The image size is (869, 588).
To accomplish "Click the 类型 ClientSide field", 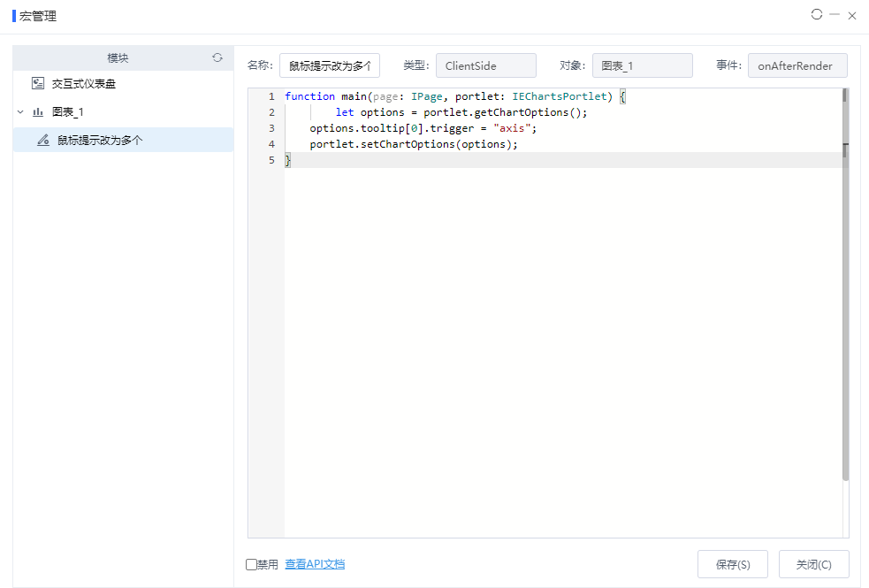I will tap(486, 65).
